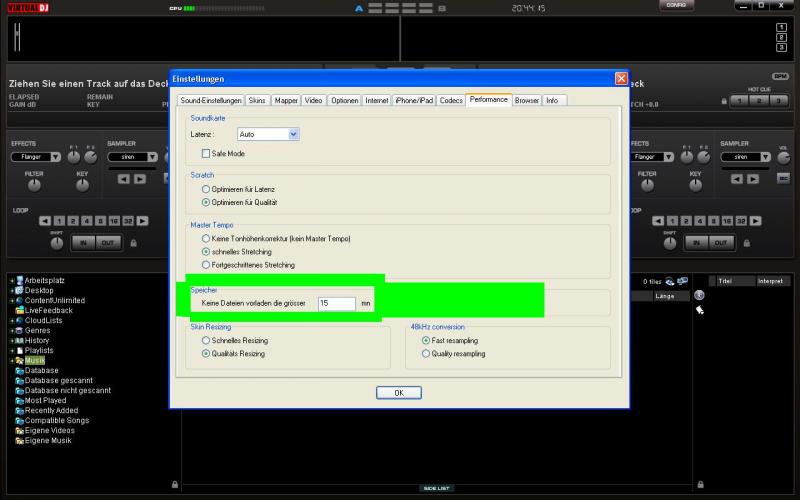The height and width of the screenshot is (500, 800).
Task: Open right deck Flanger effect dropdown
Action: tap(668, 157)
